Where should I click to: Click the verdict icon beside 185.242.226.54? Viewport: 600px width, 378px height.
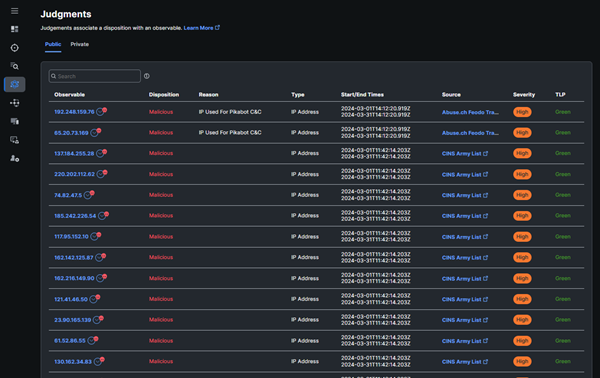[103, 215]
